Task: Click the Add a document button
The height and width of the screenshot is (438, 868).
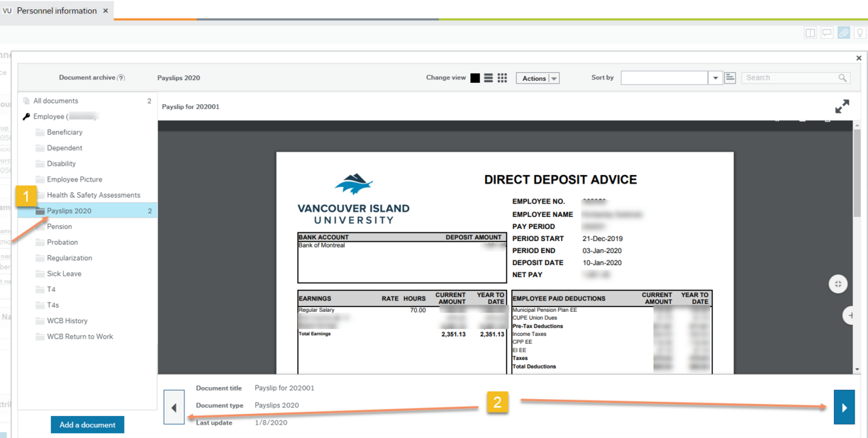Action: (x=87, y=424)
